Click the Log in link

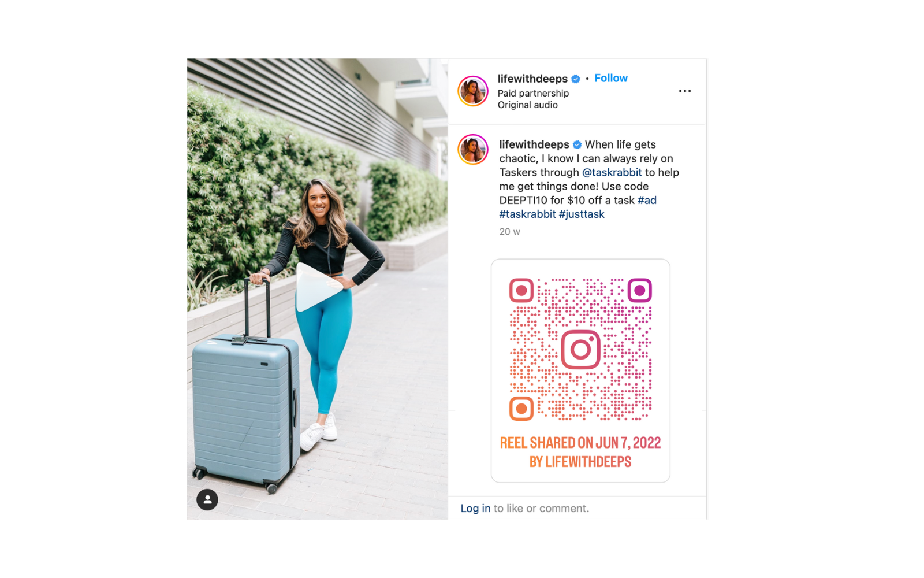tap(475, 508)
